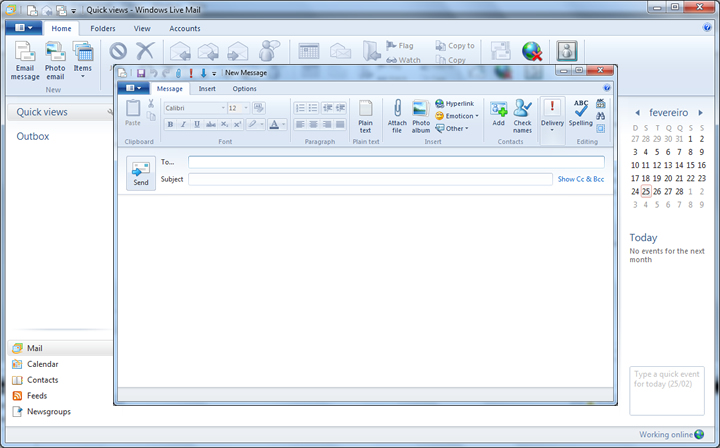Viewport: 720px width, 448px height.
Task: Click Add contact icon in Contacts group
Action: point(499,113)
